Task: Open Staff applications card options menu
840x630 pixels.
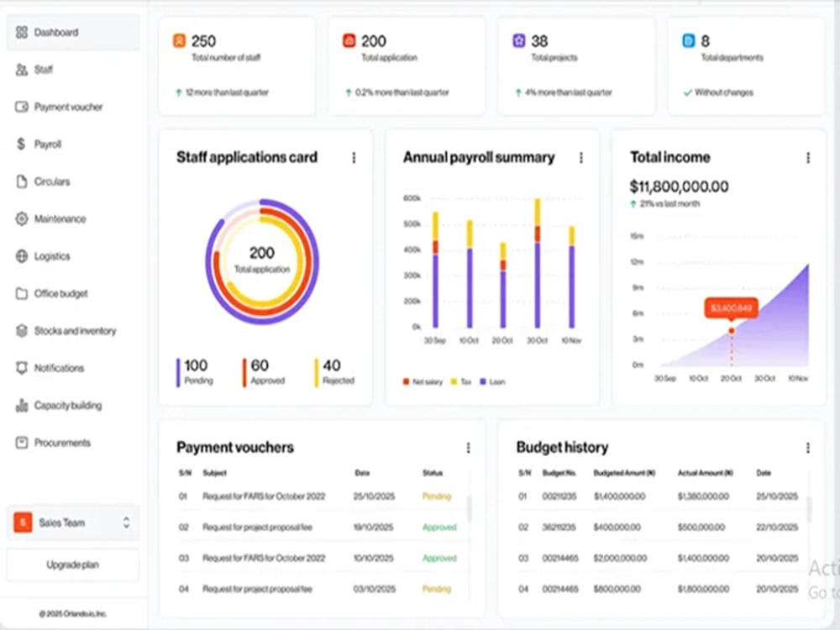Action: click(x=354, y=158)
